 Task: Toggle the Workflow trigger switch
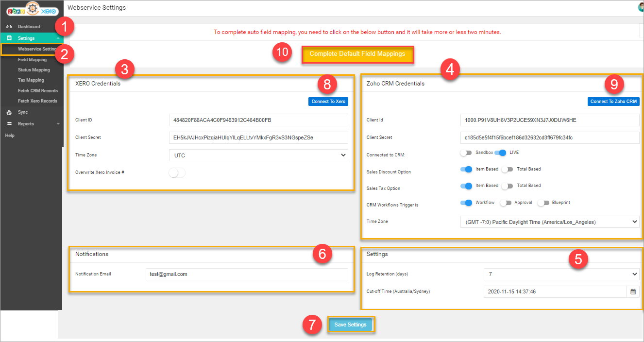coord(466,203)
